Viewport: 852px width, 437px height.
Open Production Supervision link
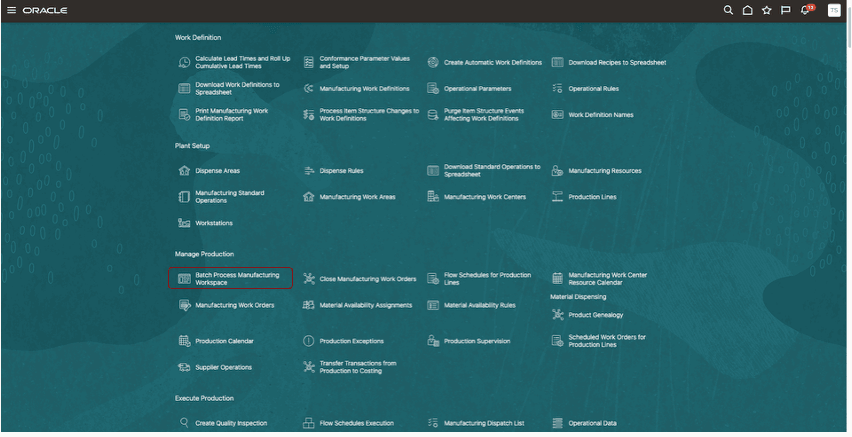pos(477,341)
